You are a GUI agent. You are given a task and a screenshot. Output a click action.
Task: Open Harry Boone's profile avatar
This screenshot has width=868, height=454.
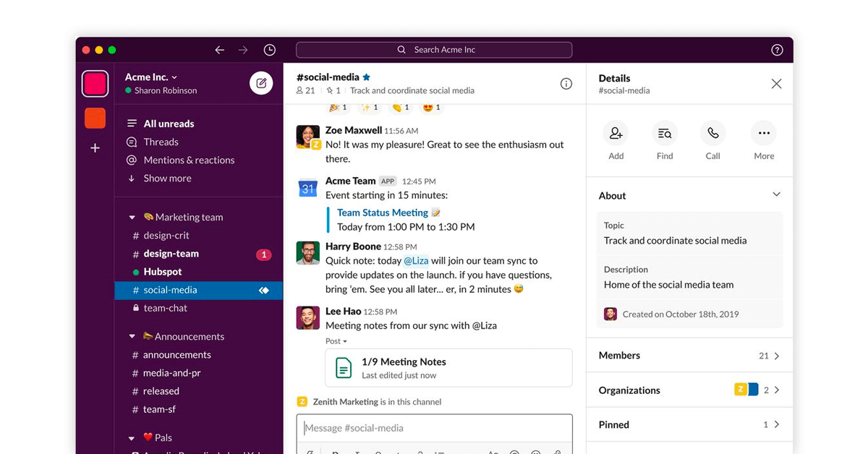[x=308, y=252]
